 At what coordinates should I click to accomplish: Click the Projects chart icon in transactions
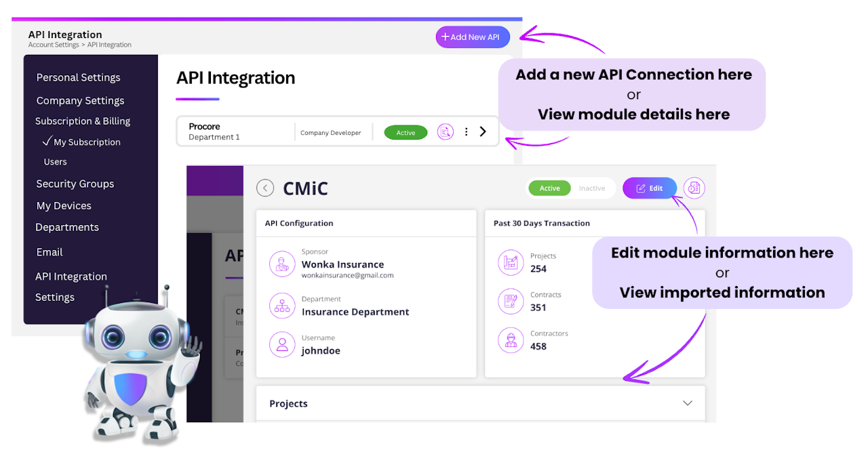point(511,262)
